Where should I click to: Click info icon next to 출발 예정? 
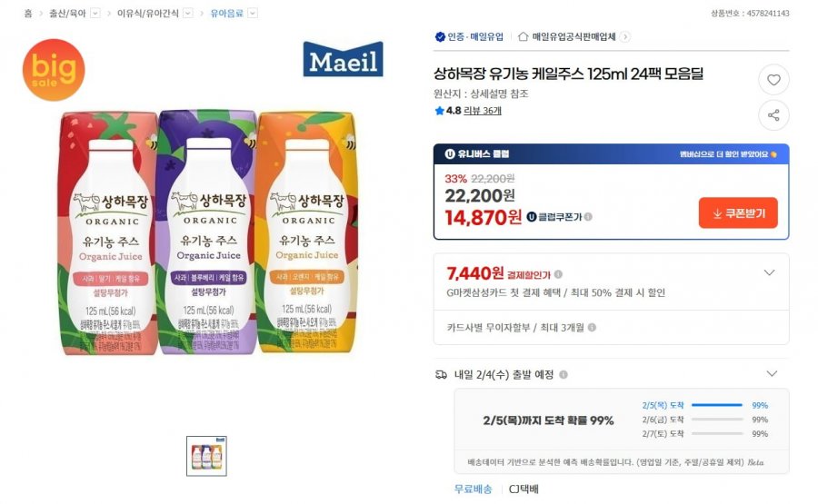pos(564,374)
